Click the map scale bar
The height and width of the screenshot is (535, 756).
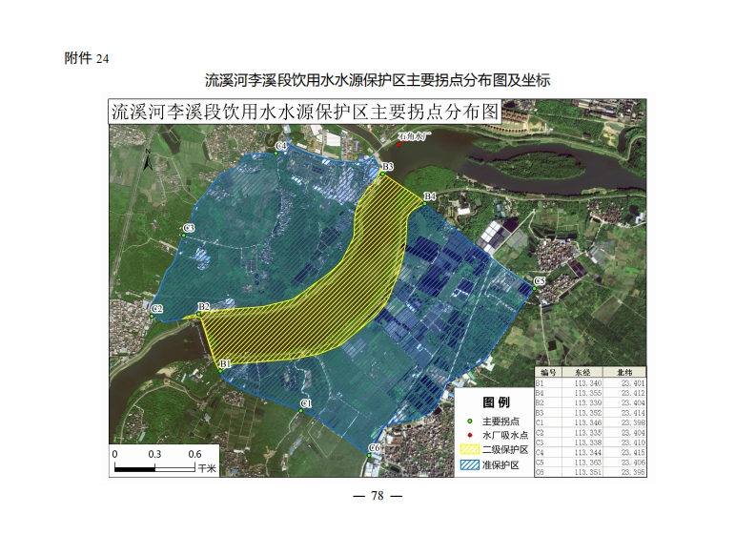click(154, 467)
